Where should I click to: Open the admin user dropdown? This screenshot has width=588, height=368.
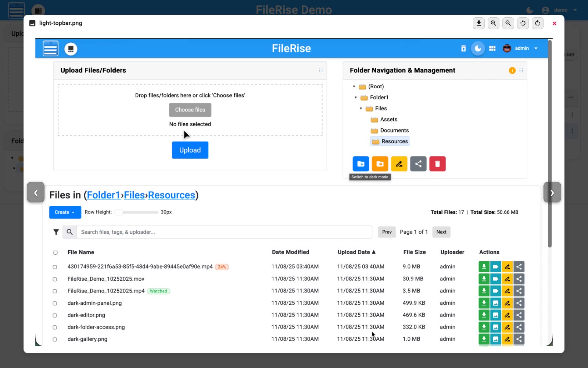click(x=520, y=48)
